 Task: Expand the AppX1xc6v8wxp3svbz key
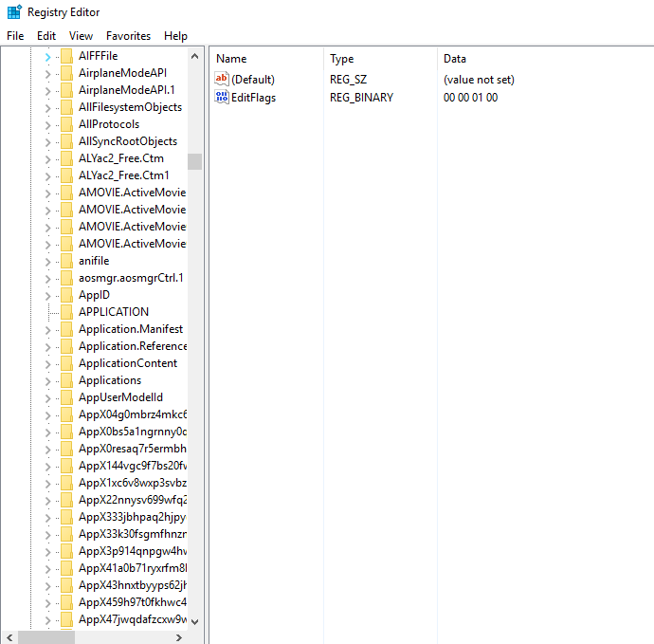(48, 484)
